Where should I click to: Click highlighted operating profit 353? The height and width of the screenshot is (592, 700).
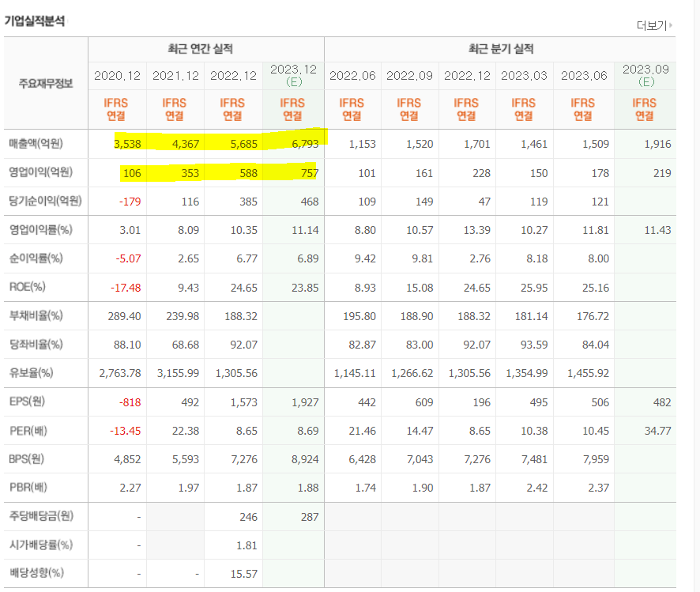coord(190,173)
